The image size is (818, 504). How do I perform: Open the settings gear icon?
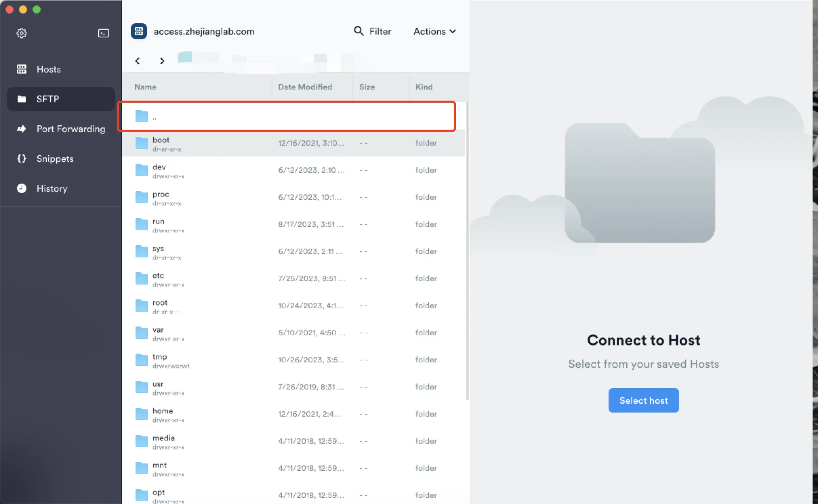(22, 33)
